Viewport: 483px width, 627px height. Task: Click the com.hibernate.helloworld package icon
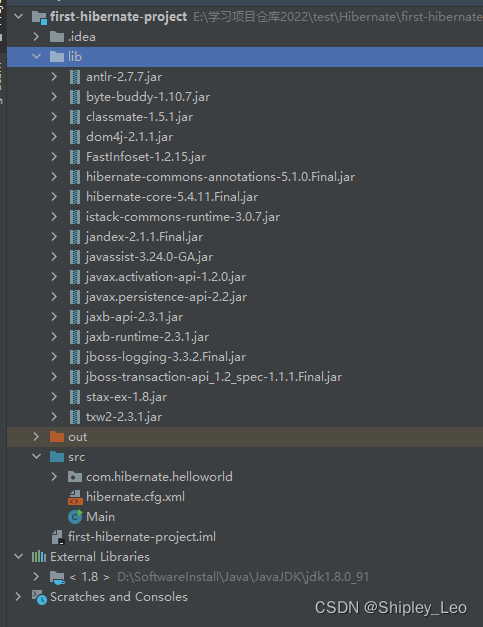click(75, 477)
